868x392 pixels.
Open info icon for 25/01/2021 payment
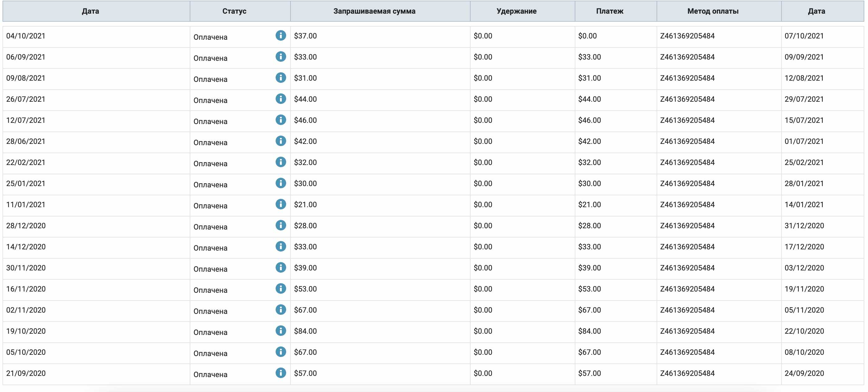(x=281, y=183)
